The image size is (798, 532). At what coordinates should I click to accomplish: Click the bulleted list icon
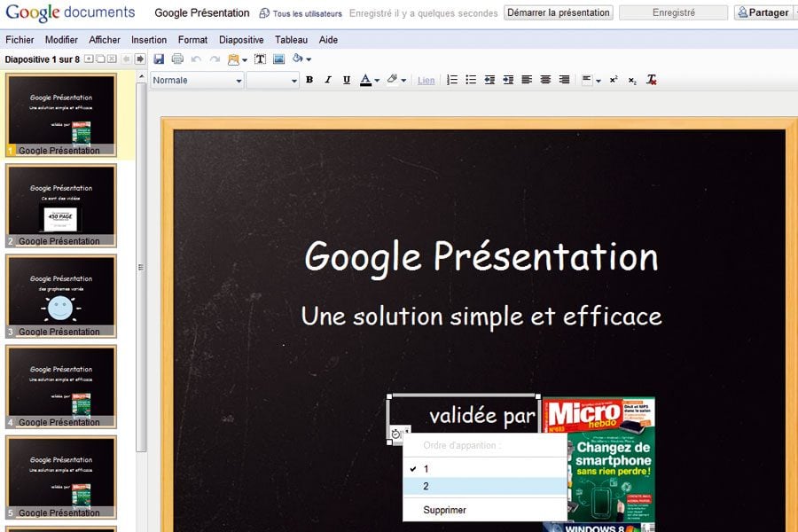pos(471,80)
